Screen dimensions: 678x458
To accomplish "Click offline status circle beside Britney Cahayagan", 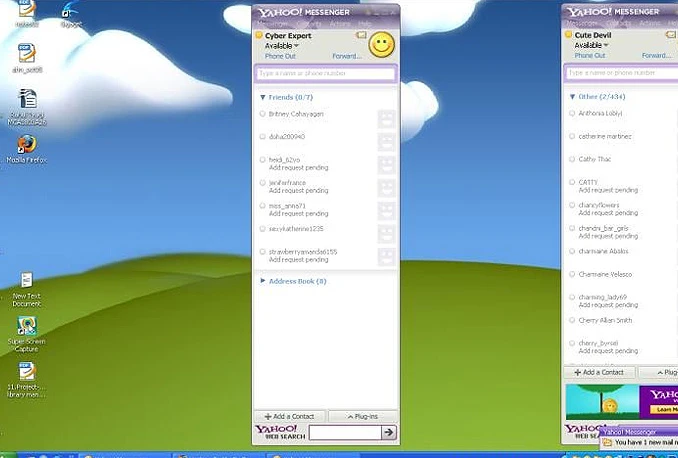I will tap(262, 114).
